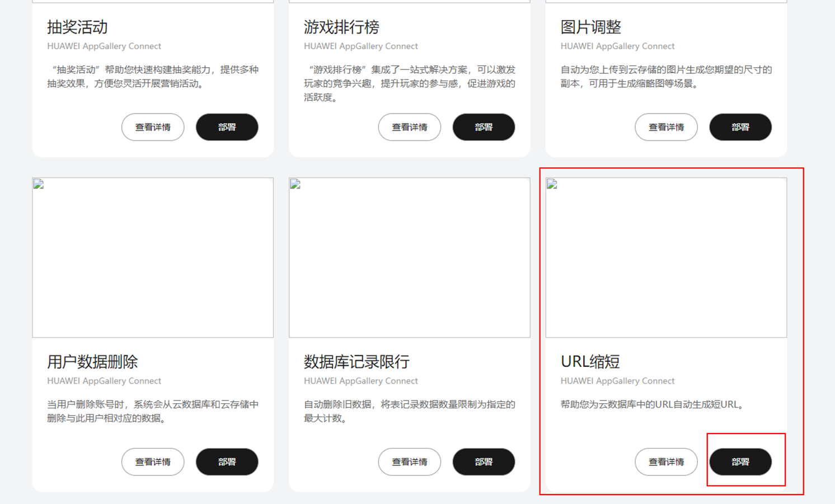Open 查看详情 for URL缩短
The image size is (835, 504).
(666, 461)
